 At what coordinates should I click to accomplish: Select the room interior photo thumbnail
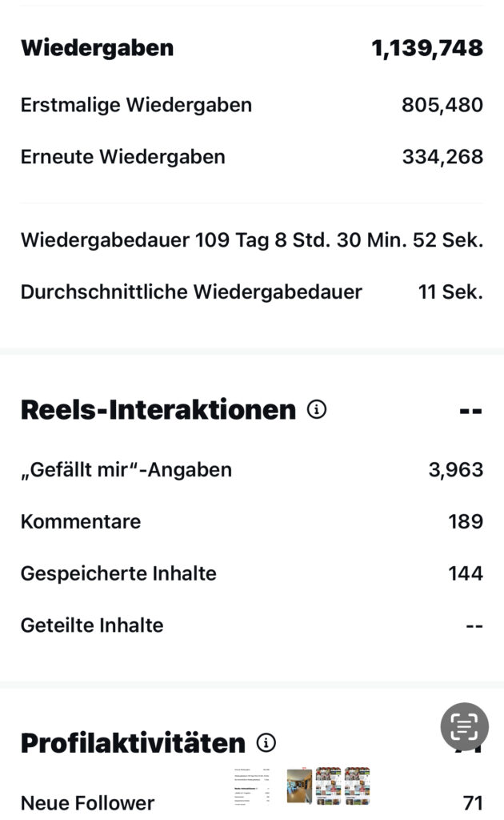coord(300,786)
